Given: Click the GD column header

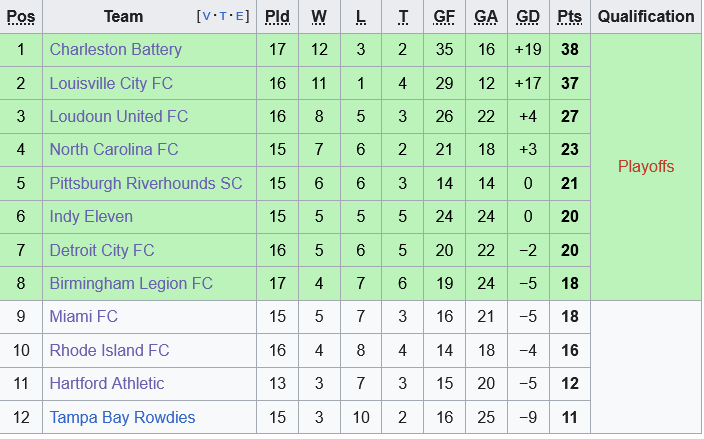Looking at the screenshot, I should (528, 17).
